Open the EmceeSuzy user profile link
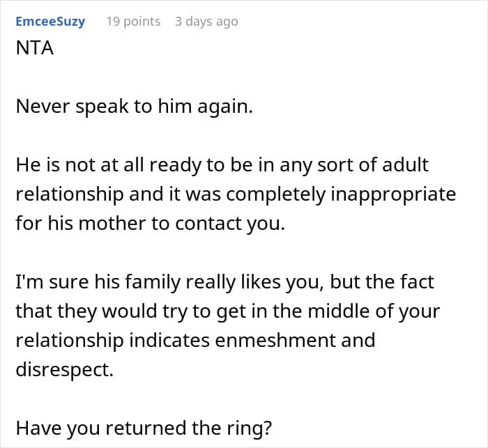The width and height of the screenshot is (488, 448). [x=50, y=21]
